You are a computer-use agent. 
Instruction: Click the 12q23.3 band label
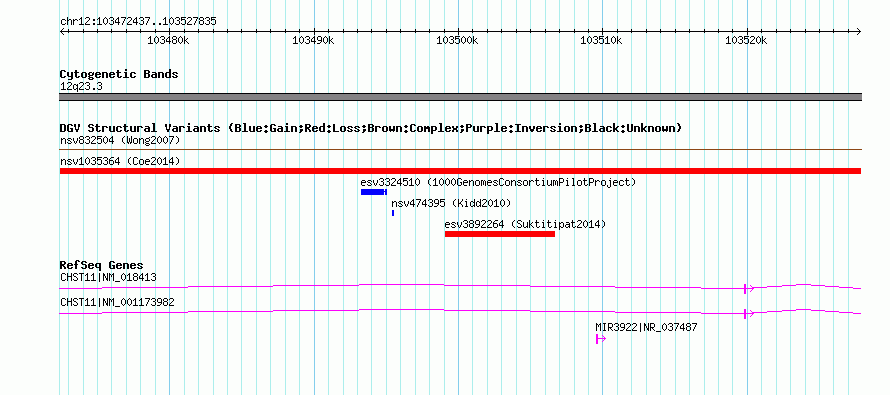[81, 86]
